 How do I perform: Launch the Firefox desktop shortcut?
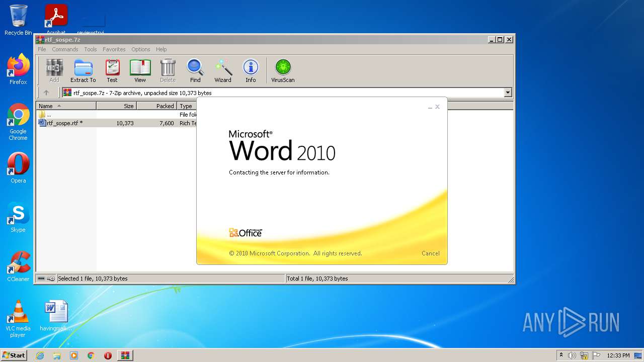point(18,69)
